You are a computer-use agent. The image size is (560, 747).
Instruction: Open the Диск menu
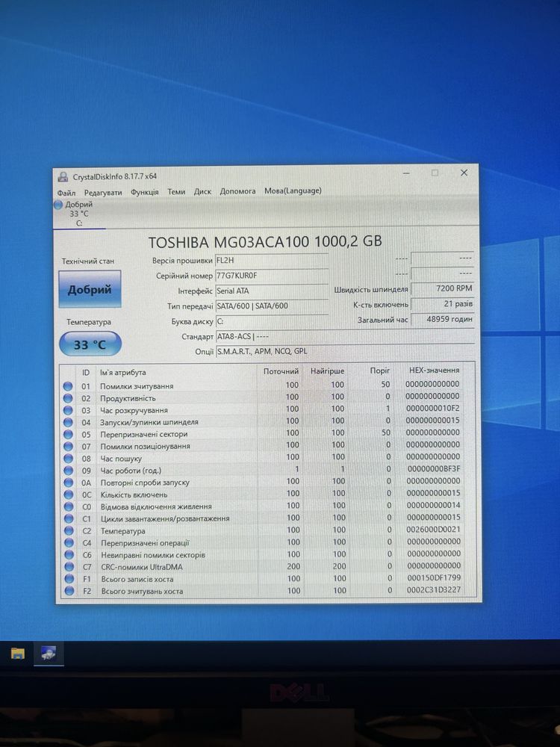[x=202, y=191]
